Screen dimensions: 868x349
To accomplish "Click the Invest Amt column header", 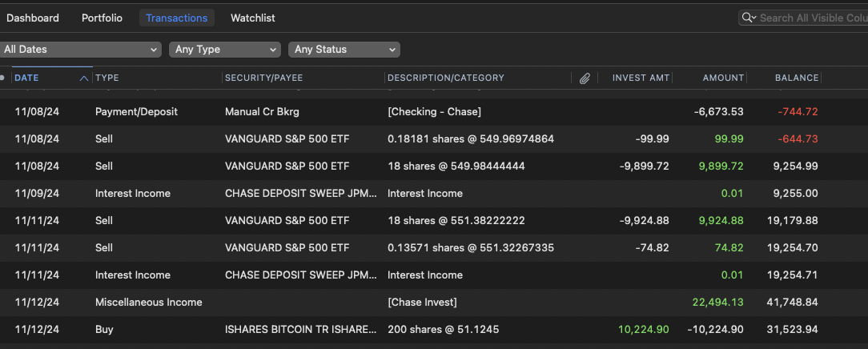I will [641, 78].
